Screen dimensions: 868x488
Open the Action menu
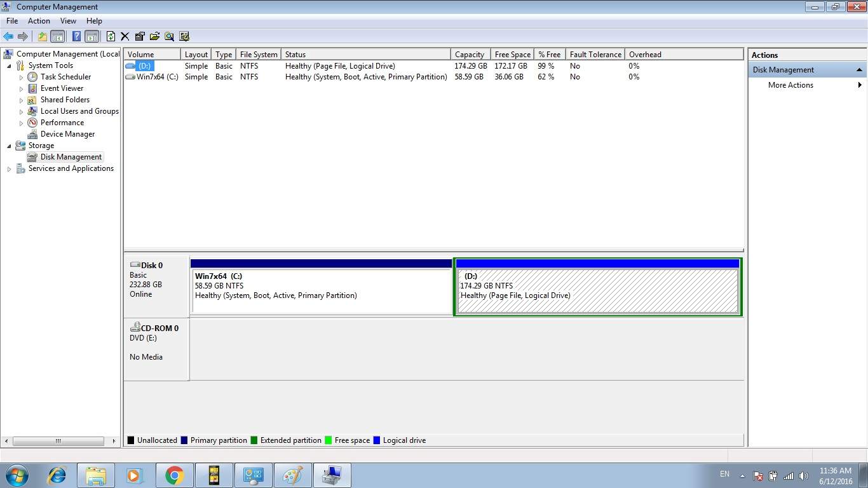pos(39,21)
